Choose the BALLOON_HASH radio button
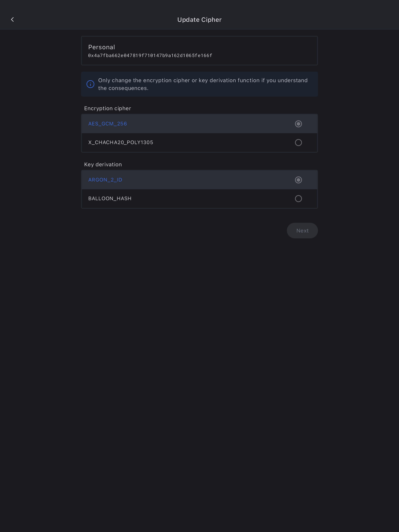Screen dimensions: 399x532 point(298,199)
